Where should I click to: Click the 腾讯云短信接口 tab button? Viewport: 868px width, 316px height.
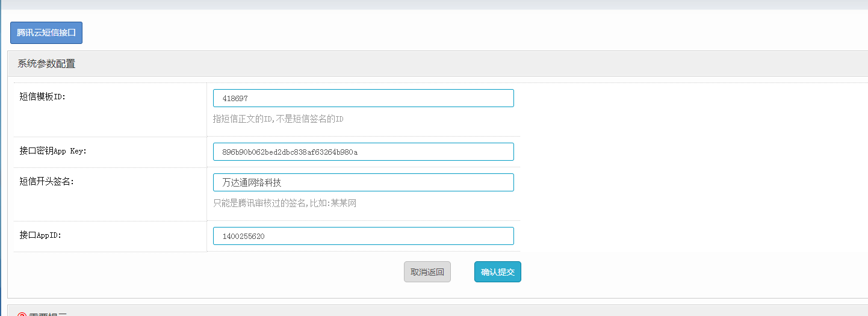coord(46,33)
